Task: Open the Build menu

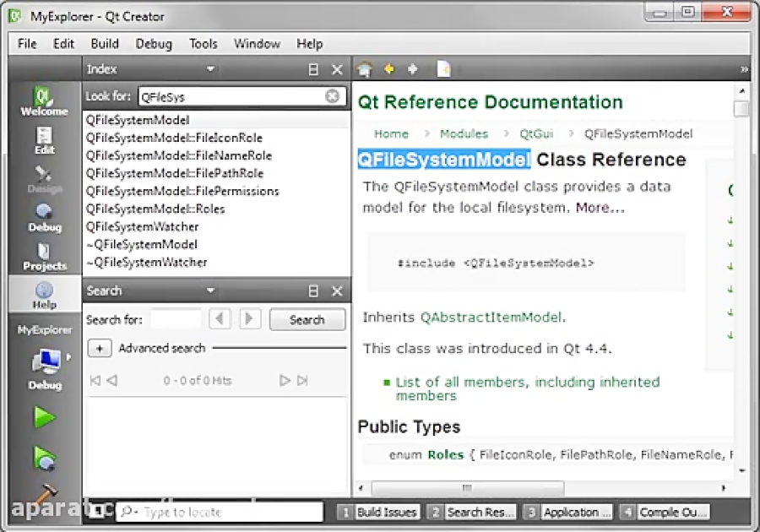Action: click(105, 44)
